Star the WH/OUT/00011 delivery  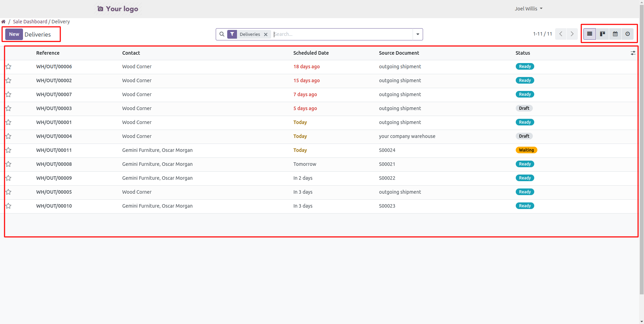(x=8, y=150)
